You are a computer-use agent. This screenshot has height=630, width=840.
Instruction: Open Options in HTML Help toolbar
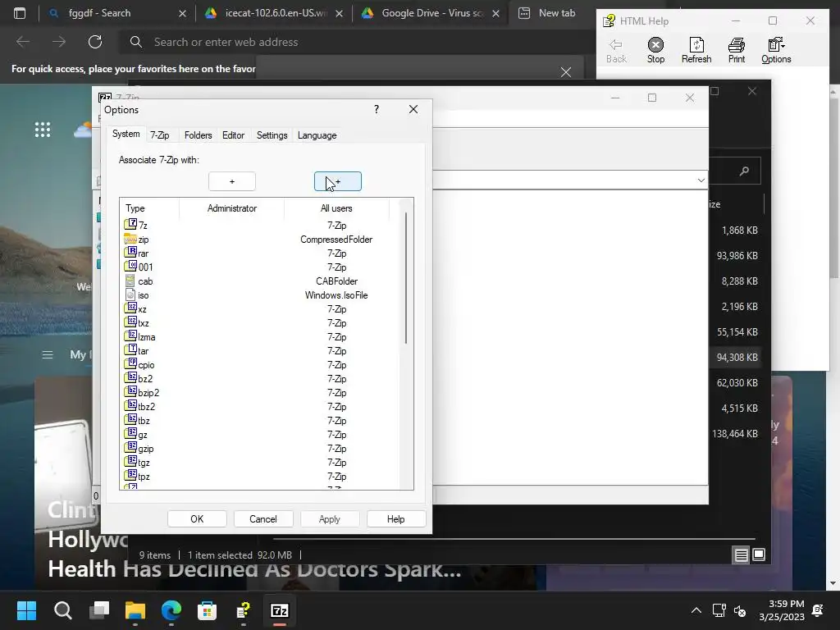[776, 50]
